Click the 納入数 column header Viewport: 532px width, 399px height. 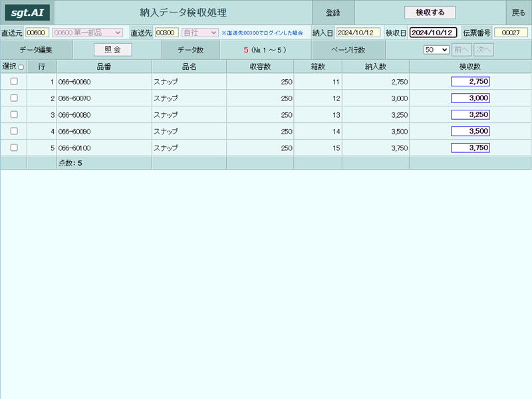376,67
